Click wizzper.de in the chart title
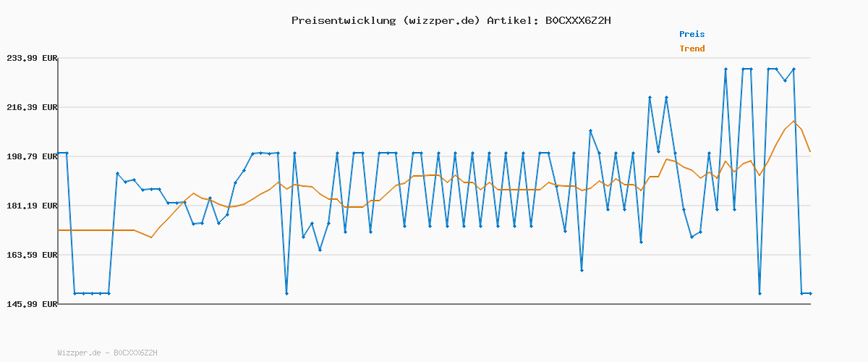868x362 pixels. (x=441, y=20)
